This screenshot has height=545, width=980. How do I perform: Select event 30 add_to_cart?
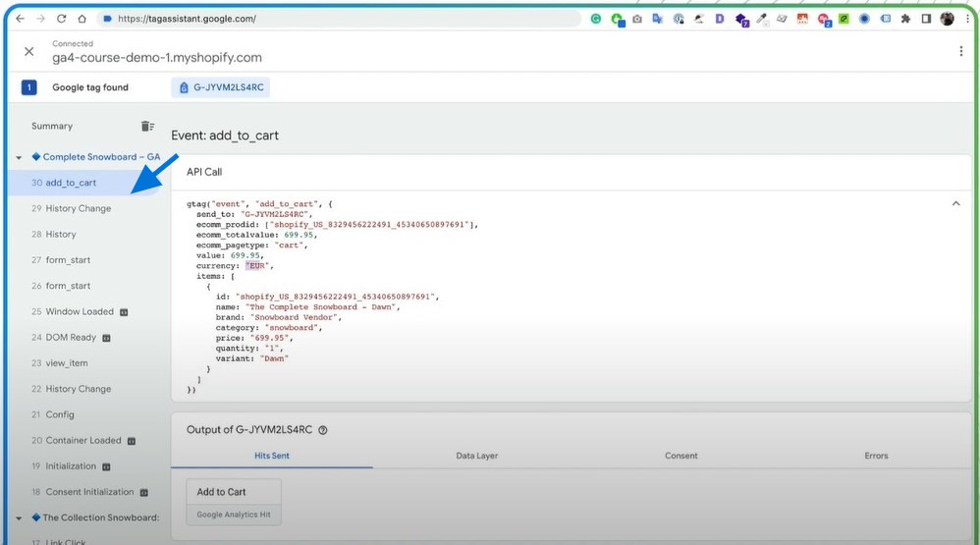coord(84,183)
